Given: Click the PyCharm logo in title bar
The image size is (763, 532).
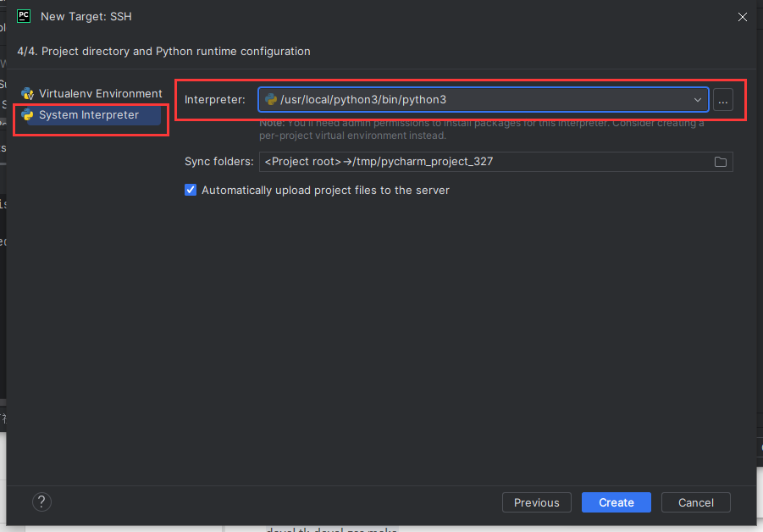Looking at the screenshot, I should coord(24,16).
